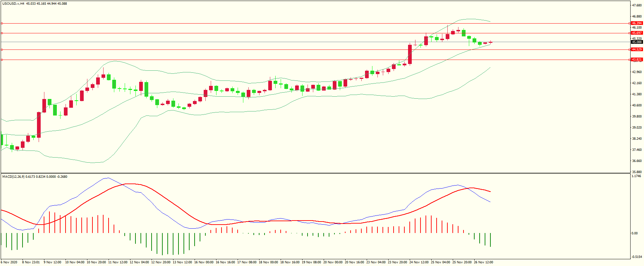
Task: Grab the left handle of 44.529 line
Action: click(2, 49)
